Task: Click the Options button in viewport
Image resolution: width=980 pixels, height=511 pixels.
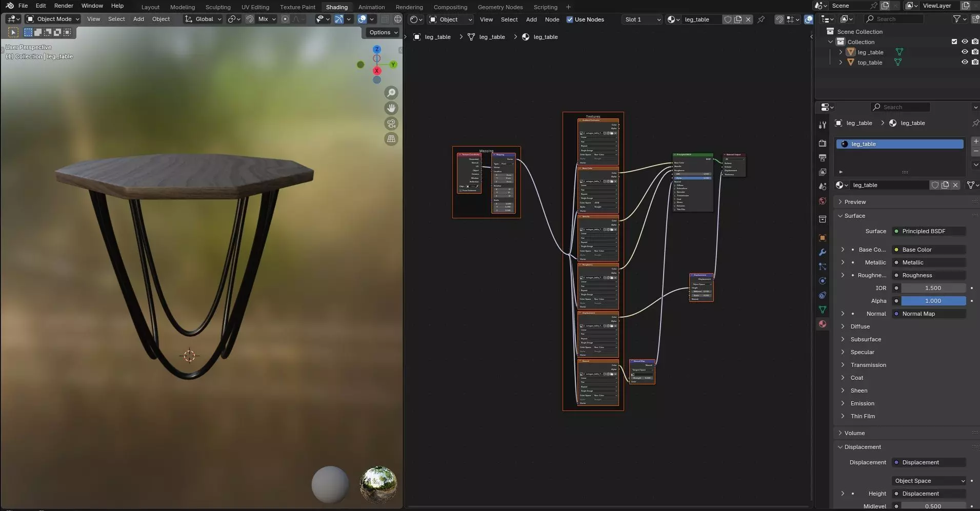Action: click(383, 32)
